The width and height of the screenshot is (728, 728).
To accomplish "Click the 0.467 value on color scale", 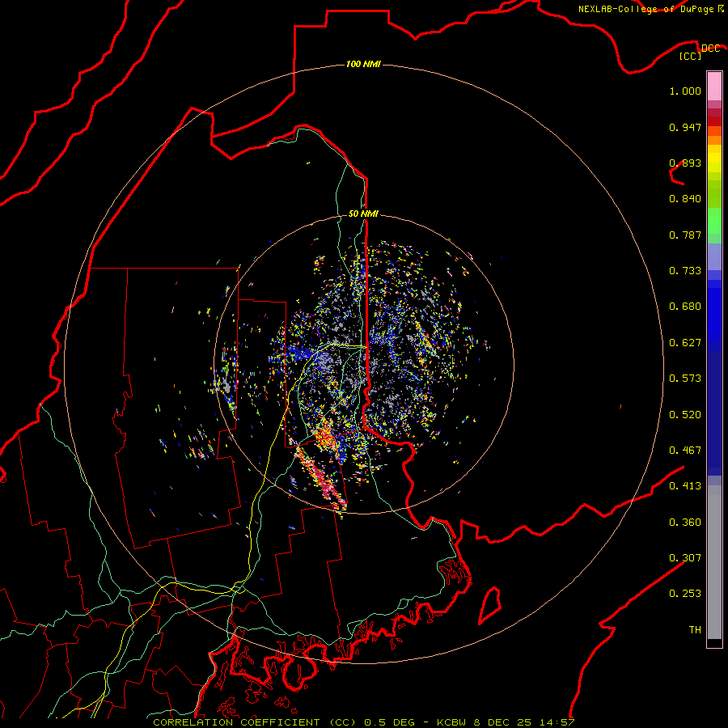I will 685,451.
